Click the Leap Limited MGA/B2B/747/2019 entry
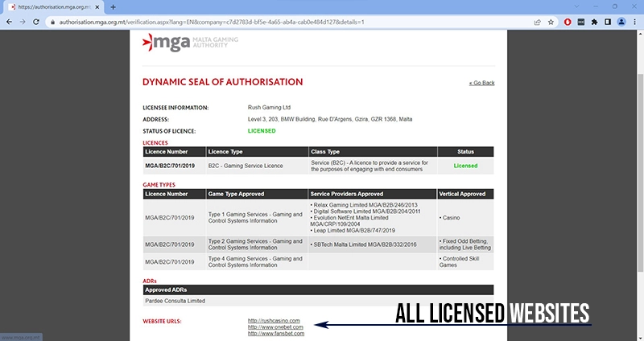The width and height of the screenshot is (644, 341). coord(353,231)
